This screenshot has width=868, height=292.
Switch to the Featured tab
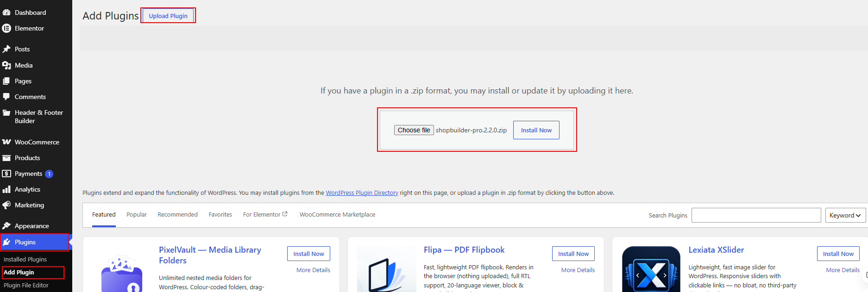[104, 214]
